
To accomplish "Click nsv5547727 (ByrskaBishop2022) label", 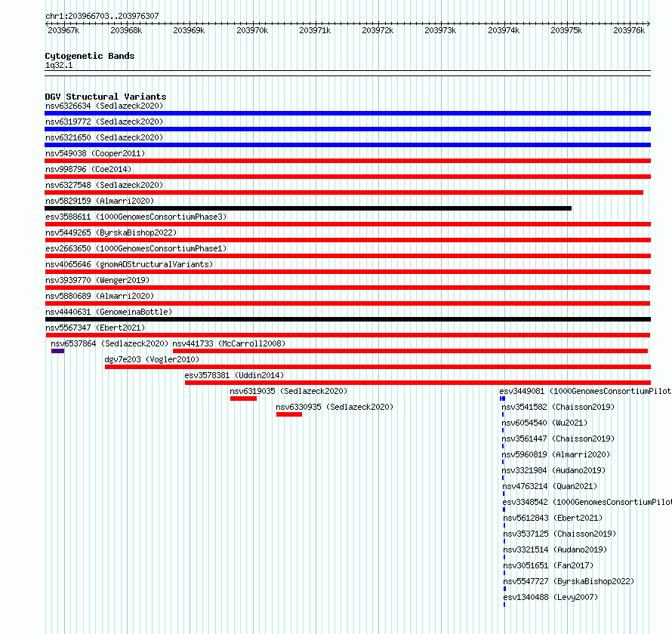I will click(x=569, y=581).
